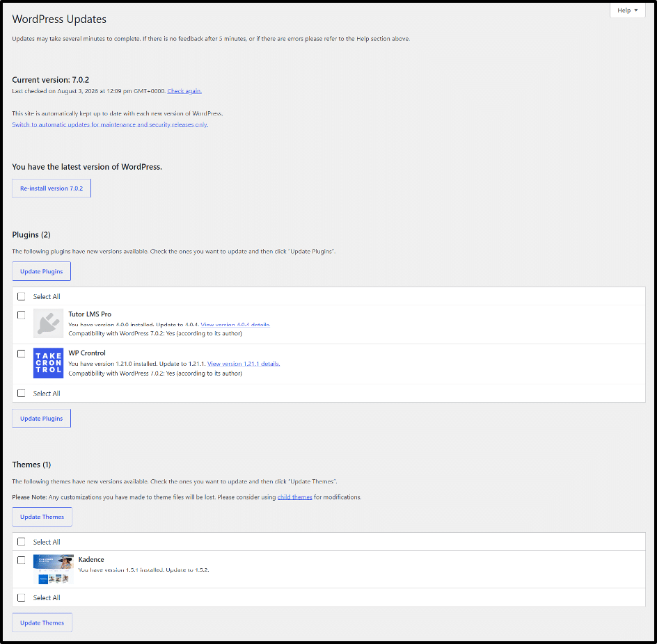Tick the Select All checkbox under WP Crontrol

coord(22,393)
